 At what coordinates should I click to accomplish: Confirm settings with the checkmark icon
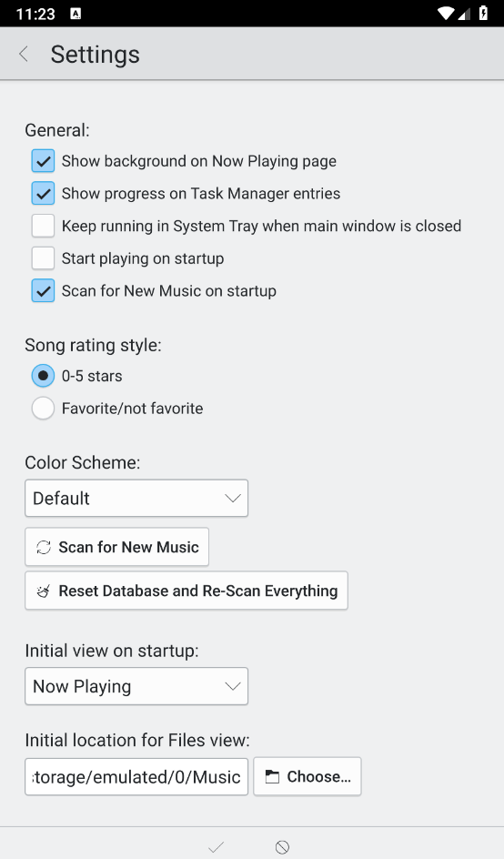pyautogui.click(x=216, y=847)
